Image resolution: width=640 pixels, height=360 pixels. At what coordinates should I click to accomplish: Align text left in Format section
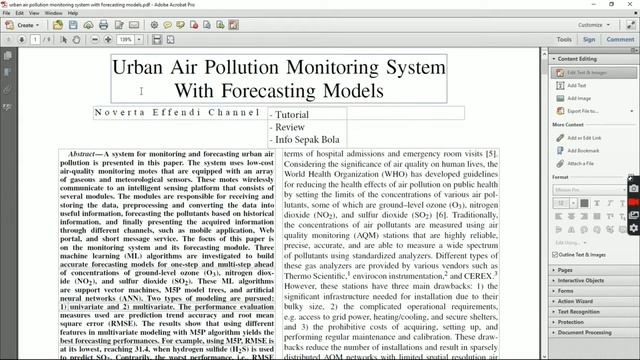click(558, 216)
